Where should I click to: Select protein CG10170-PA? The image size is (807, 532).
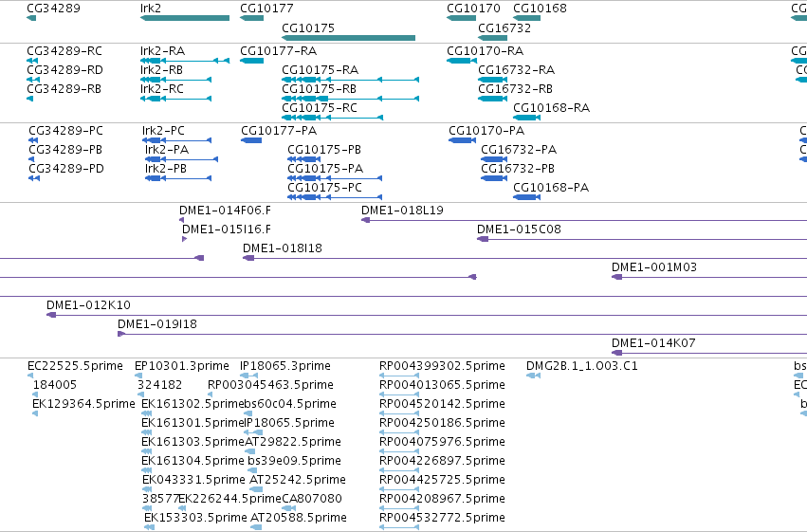[486, 131]
